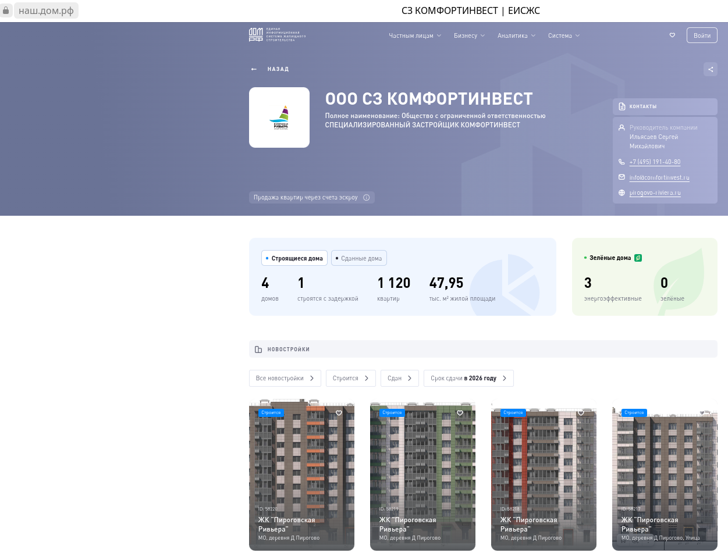Click Строится badge on card ID 58217
Screen dimensions: 728x560
pos(634,413)
